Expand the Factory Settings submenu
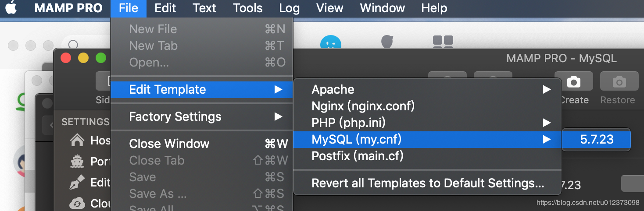This screenshot has width=644, height=211. 202,117
